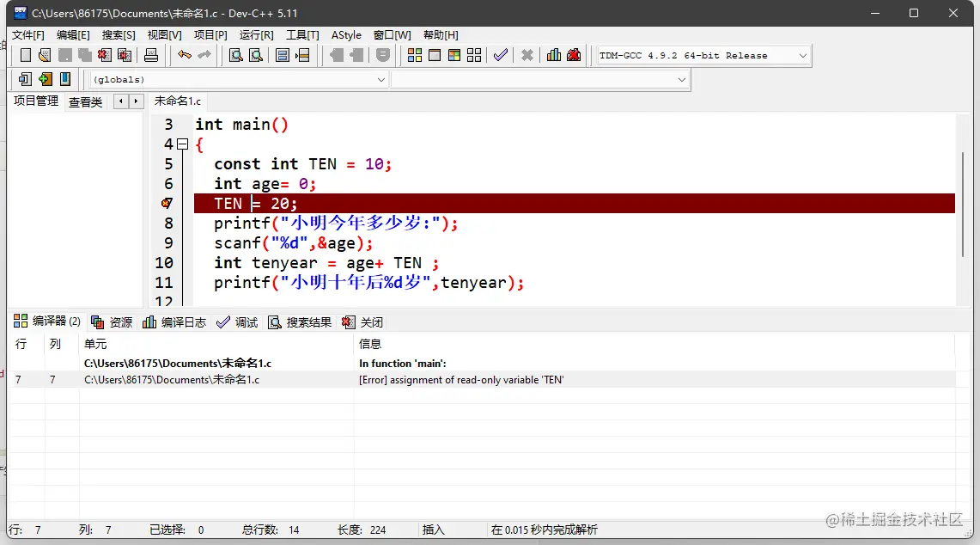Click the New file toolbar icon
The image size is (980, 545).
pos(25,55)
